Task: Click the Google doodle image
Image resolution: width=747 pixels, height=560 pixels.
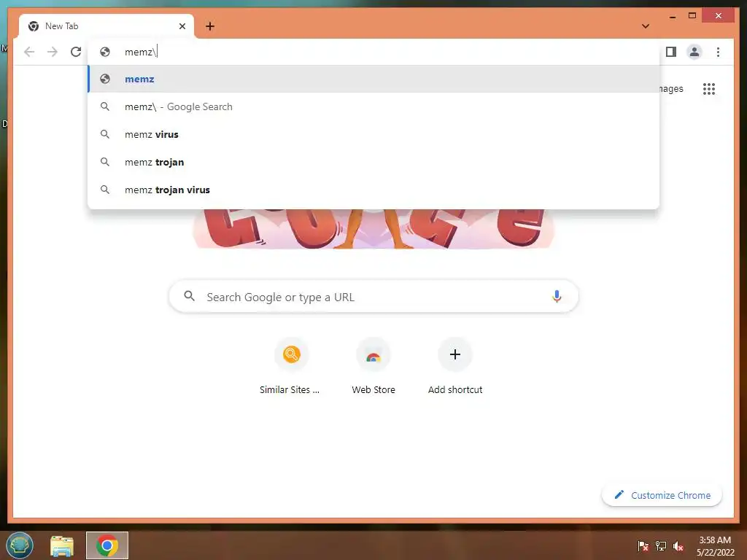Action: (373, 228)
